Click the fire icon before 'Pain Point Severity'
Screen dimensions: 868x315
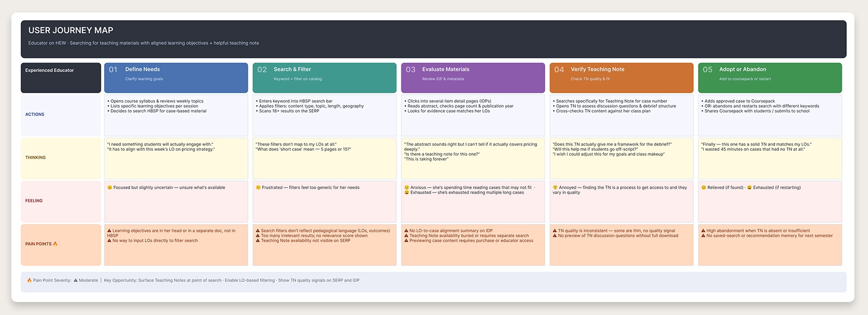[x=29, y=280]
